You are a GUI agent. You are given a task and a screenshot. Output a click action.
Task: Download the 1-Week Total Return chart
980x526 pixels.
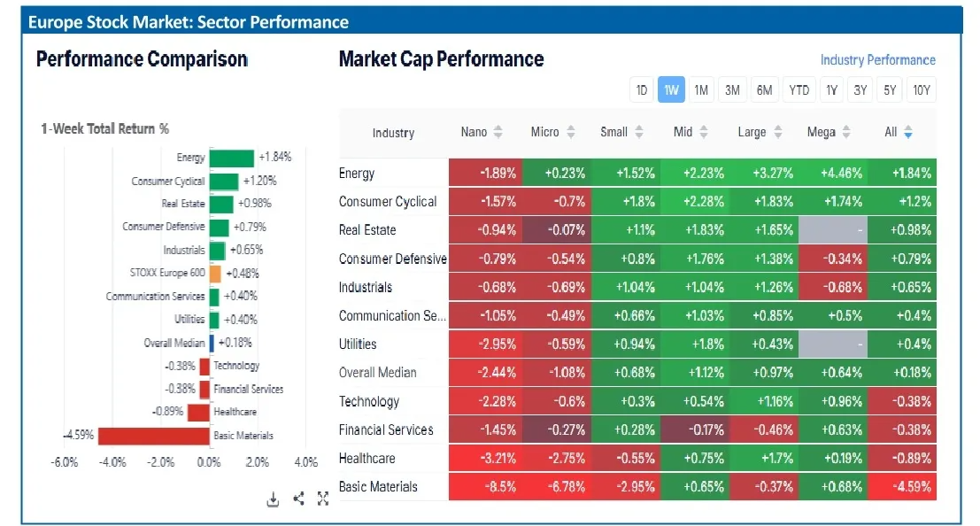273,499
